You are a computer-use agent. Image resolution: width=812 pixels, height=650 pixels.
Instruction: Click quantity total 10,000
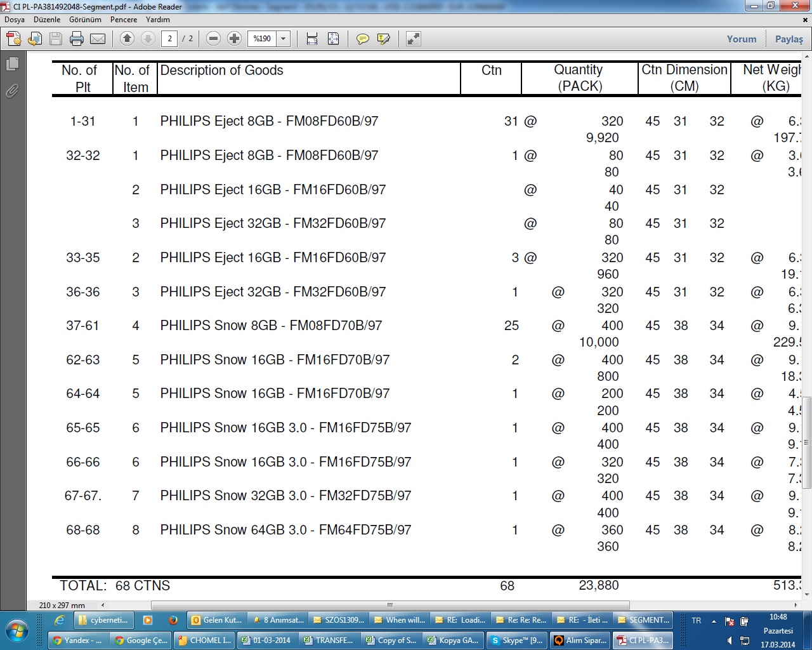(x=598, y=342)
